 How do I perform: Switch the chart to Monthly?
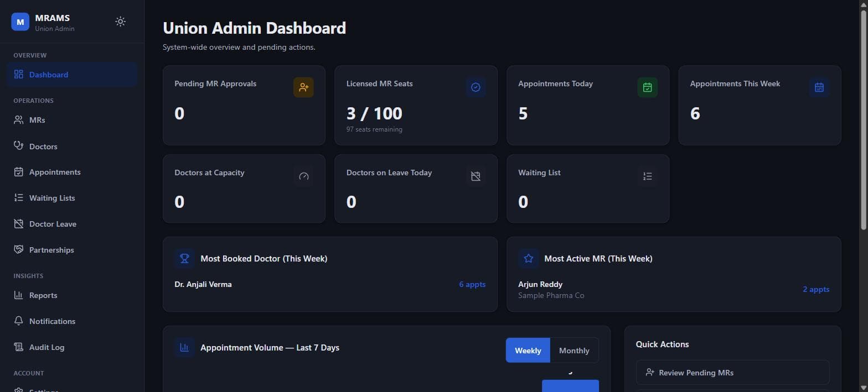click(574, 351)
